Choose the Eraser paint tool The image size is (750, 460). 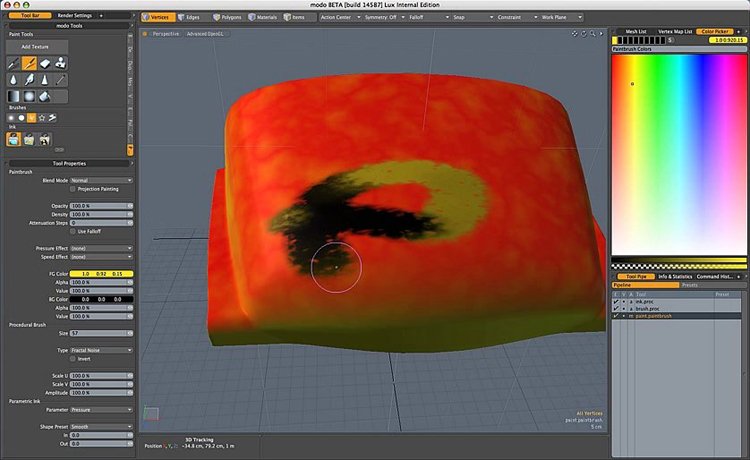tap(46, 62)
